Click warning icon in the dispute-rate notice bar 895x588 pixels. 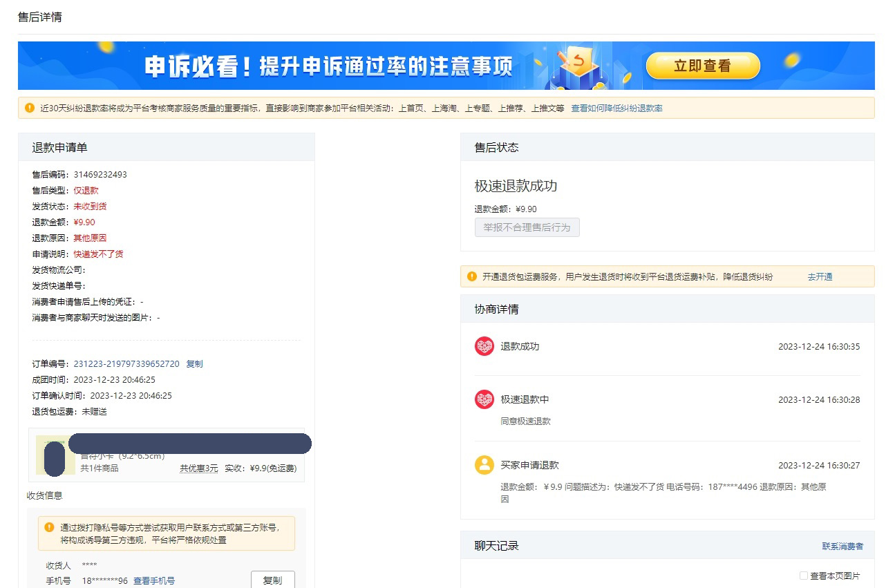(28, 108)
